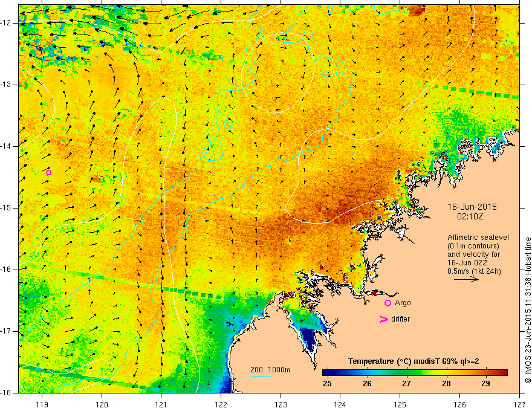Click the latitude axis label -12
532x411 pixels.
7,23
